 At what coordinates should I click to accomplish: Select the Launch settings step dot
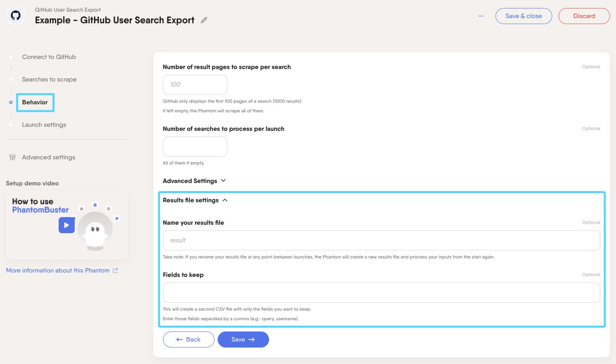(11, 125)
